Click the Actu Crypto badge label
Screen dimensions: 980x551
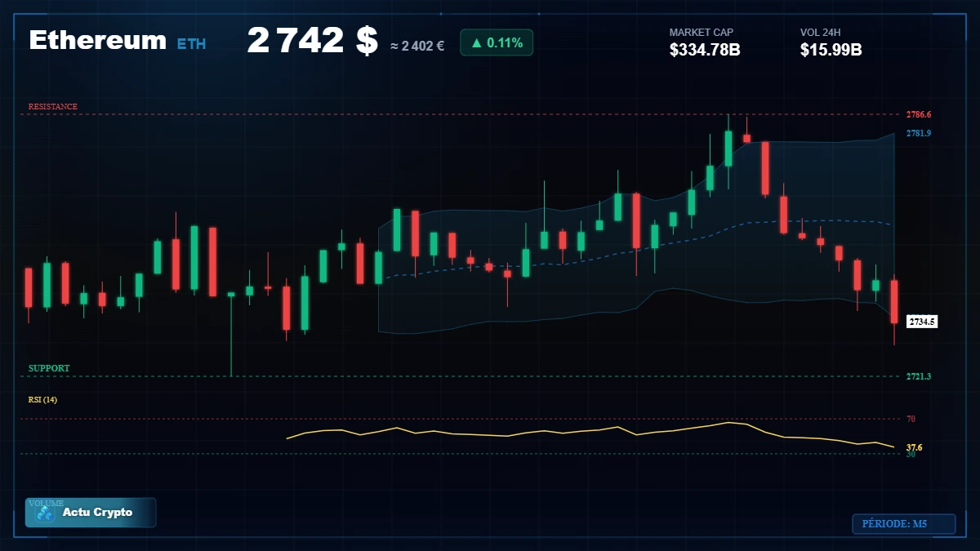(97, 513)
